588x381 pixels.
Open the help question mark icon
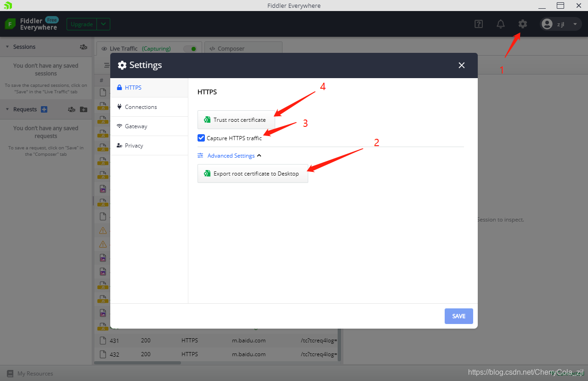click(x=479, y=24)
